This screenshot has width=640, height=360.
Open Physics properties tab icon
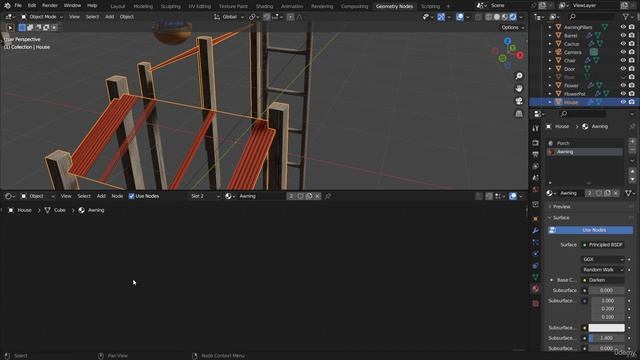(536, 254)
